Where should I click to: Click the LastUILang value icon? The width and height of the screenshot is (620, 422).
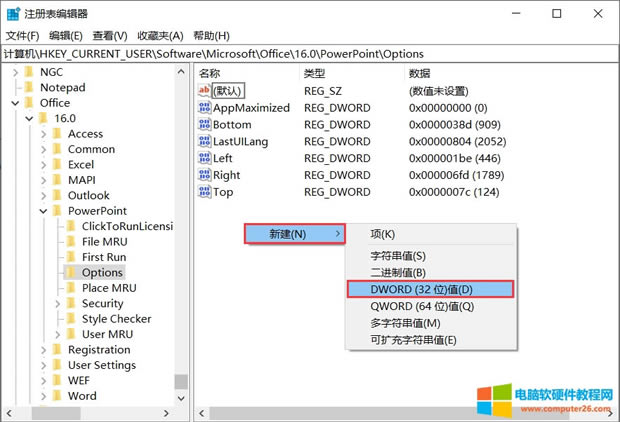(205, 142)
